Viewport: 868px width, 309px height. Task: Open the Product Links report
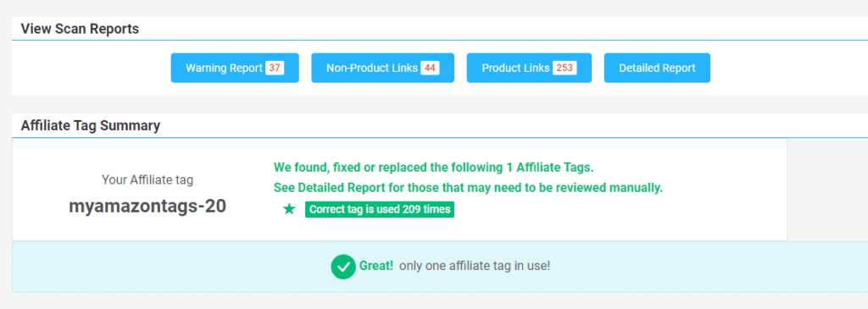click(x=529, y=68)
